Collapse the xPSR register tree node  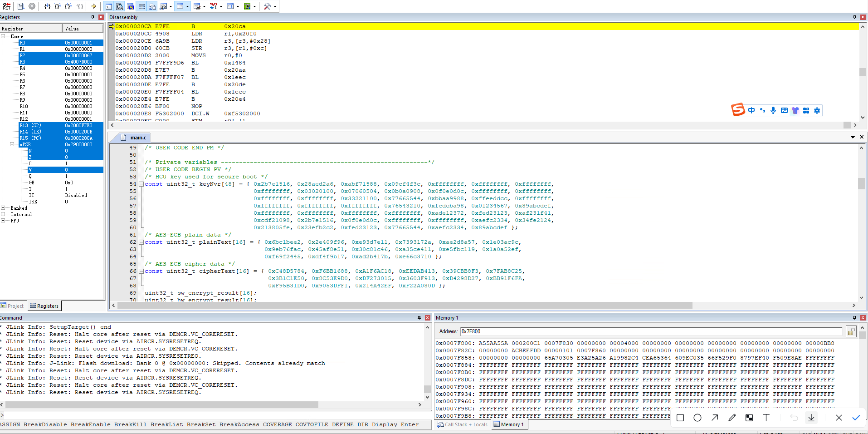(x=12, y=144)
